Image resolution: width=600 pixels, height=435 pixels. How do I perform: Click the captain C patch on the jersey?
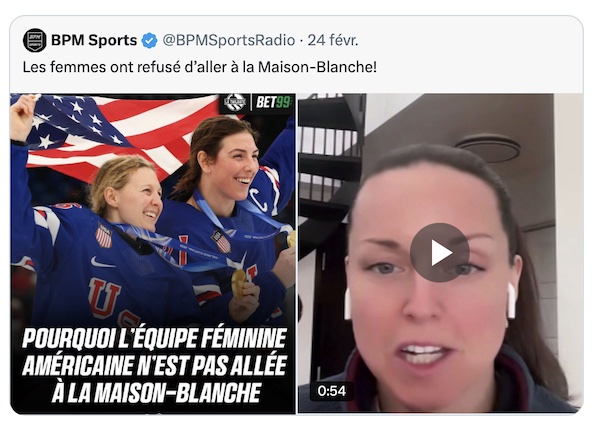click(259, 200)
